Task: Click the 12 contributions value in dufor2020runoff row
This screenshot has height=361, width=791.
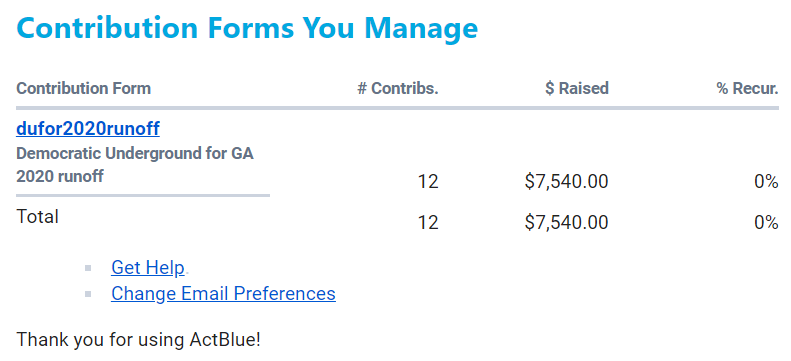Action: pyautogui.click(x=428, y=182)
